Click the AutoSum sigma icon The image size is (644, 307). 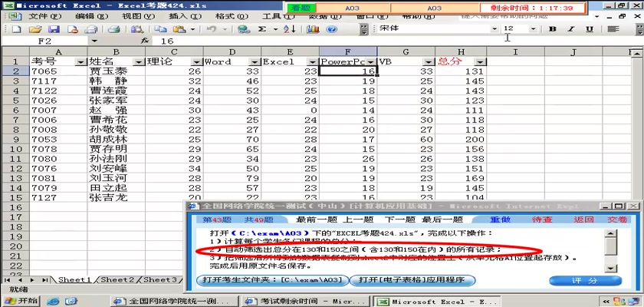(262, 29)
